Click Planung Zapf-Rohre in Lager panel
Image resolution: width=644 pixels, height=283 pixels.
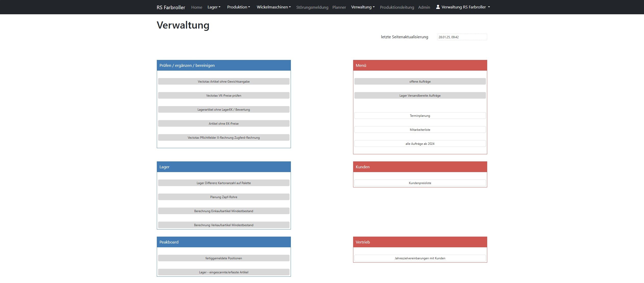[224, 197]
